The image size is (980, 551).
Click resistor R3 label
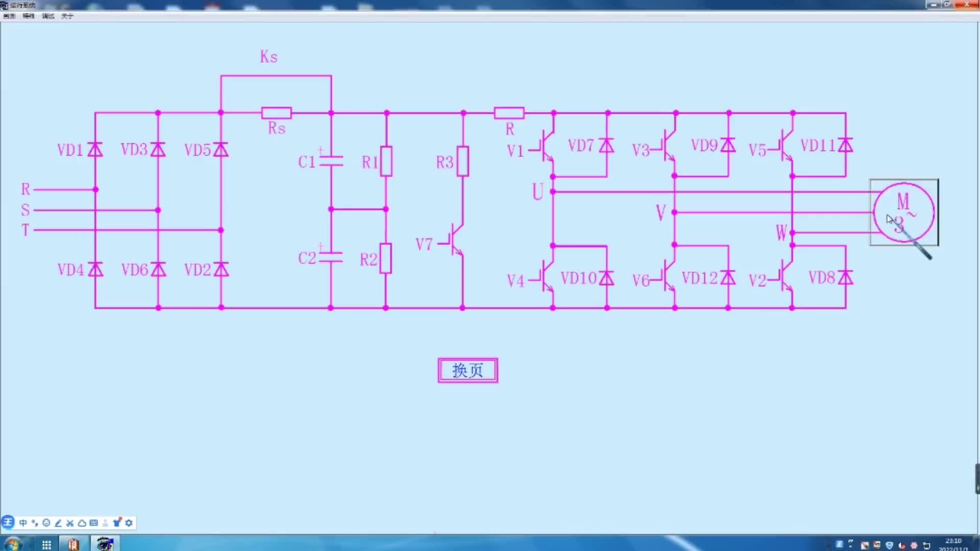(445, 162)
